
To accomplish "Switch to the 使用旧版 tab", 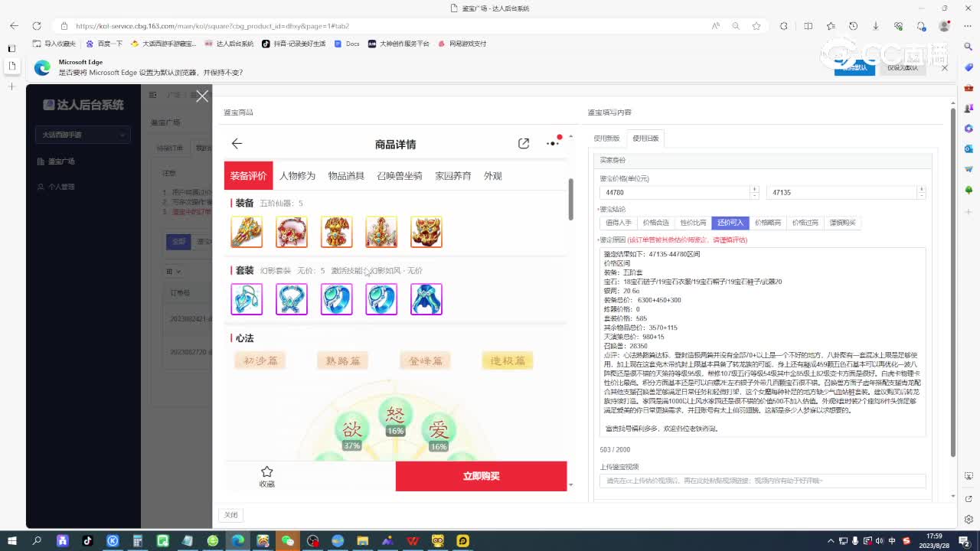I will (645, 139).
